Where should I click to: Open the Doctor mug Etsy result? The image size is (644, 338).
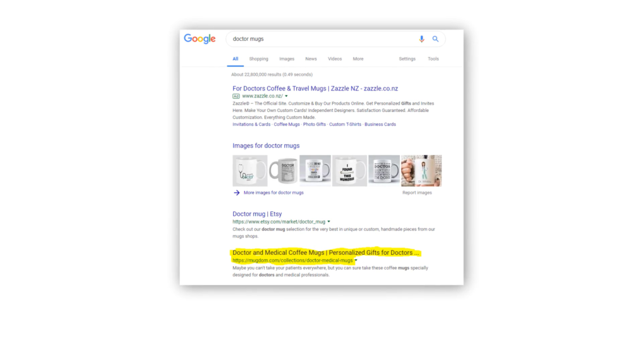tap(257, 214)
